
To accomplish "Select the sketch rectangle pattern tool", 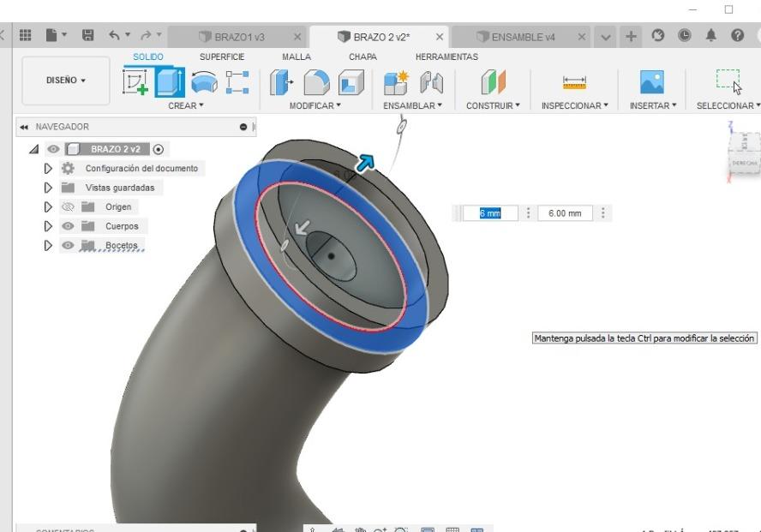I will pyautogui.click(x=237, y=82).
